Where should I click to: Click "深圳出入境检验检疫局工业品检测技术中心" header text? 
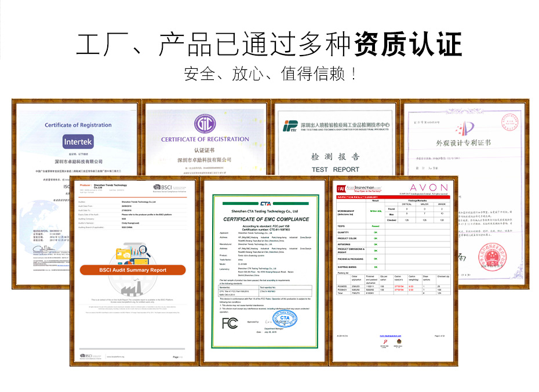pos(345,124)
